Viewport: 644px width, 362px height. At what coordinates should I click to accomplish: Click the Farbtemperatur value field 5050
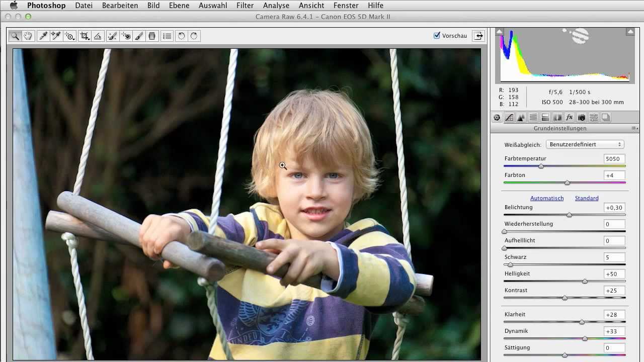(x=614, y=158)
